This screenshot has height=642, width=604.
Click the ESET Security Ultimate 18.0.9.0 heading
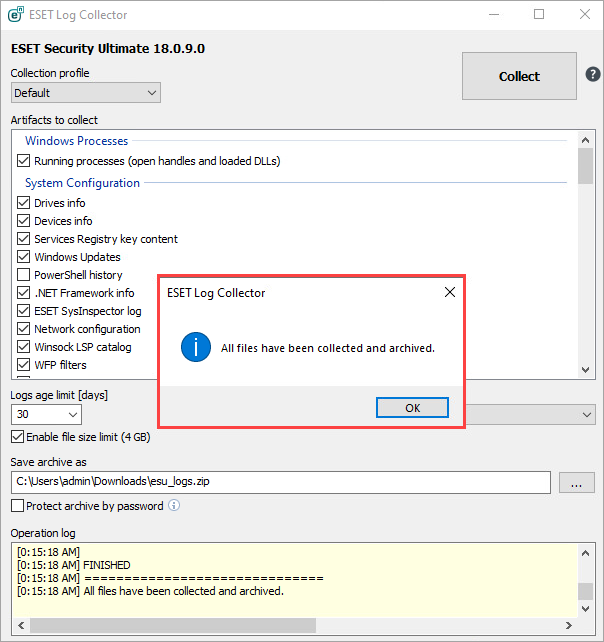point(108,48)
